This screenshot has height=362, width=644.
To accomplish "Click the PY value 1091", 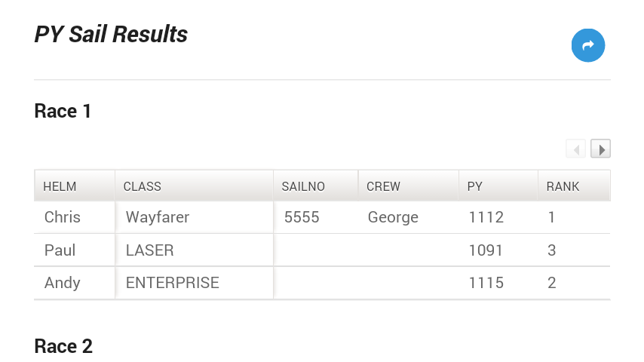I will pyautogui.click(x=486, y=250).
